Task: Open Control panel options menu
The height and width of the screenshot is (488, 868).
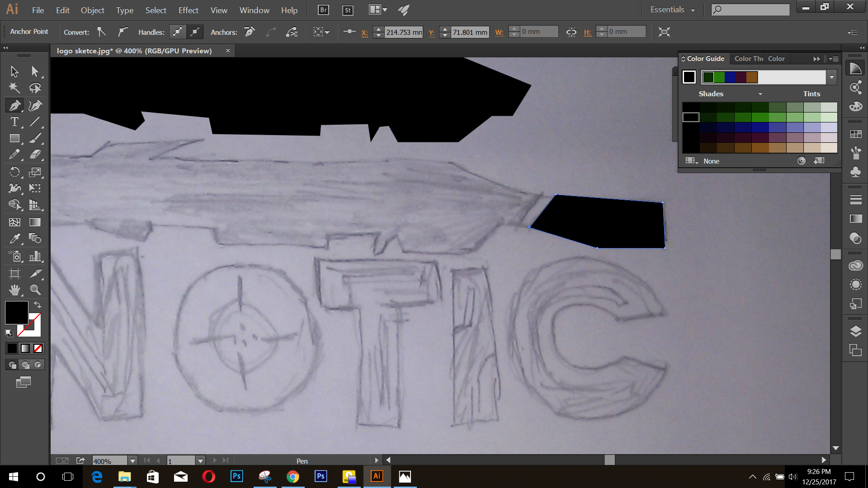Action: coord(852,33)
